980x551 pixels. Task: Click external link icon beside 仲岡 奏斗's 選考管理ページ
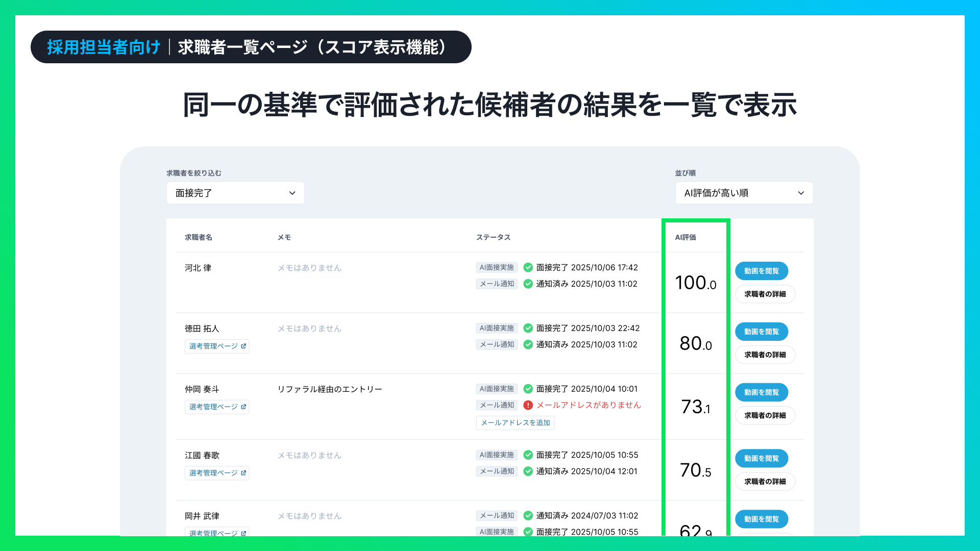243,407
